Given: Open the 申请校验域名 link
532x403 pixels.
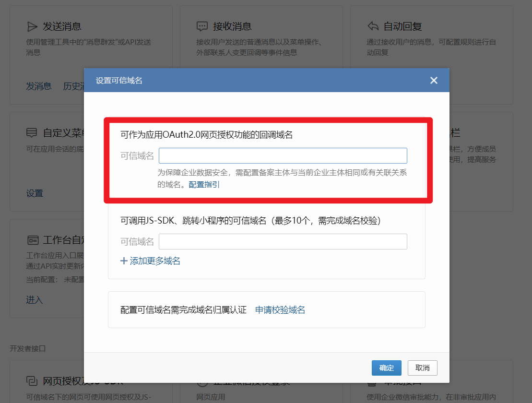Looking at the screenshot, I should 280,310.
